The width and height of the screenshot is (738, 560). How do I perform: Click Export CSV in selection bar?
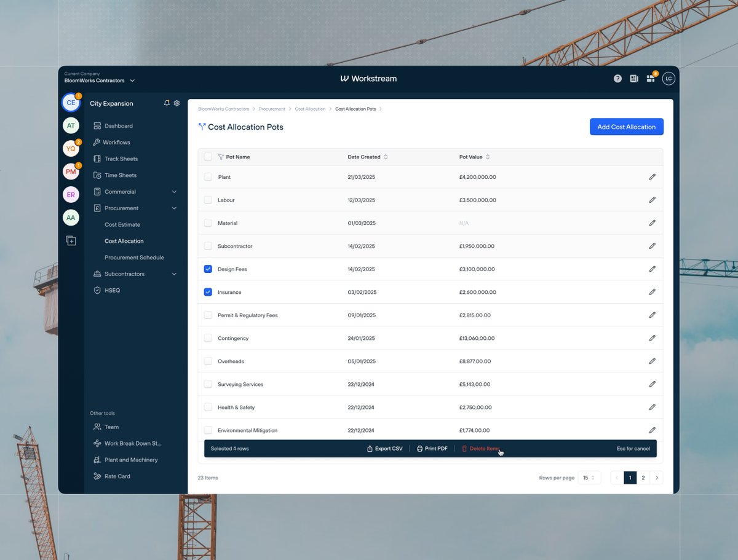click(x=384, y=449)
